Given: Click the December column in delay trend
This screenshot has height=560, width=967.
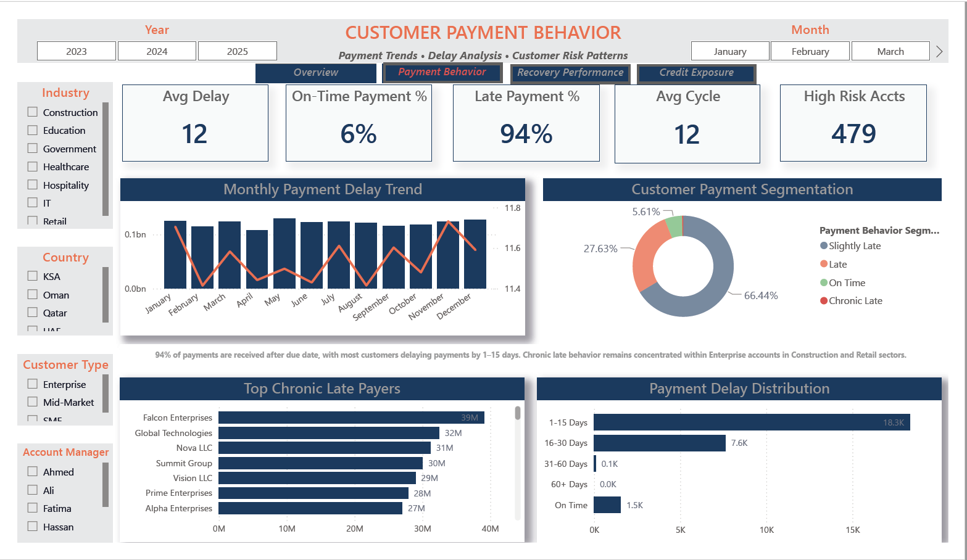Looking at the screenshot, I should 475,254.
